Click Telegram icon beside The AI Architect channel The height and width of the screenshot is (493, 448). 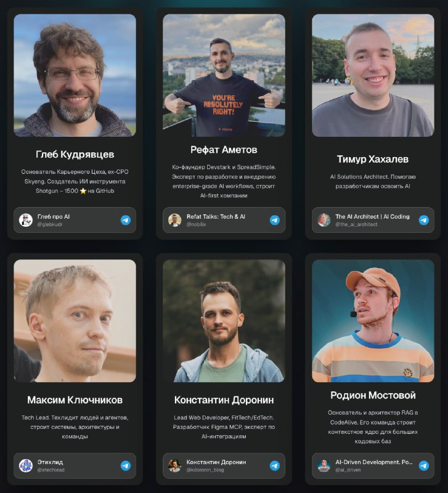tap(424, 220)
